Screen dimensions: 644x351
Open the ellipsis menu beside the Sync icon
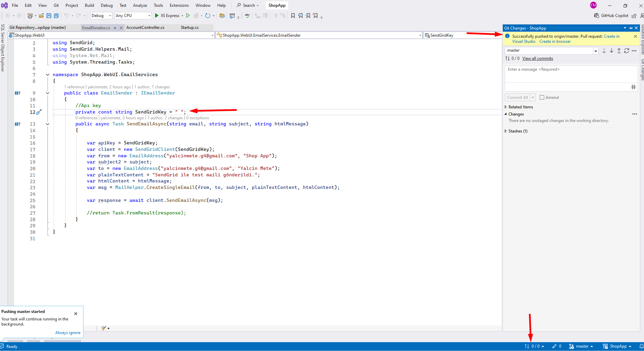(634, 51)
